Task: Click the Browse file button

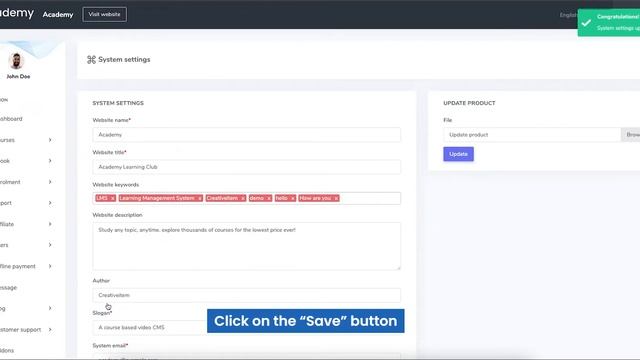Action: tap(631, 135)
